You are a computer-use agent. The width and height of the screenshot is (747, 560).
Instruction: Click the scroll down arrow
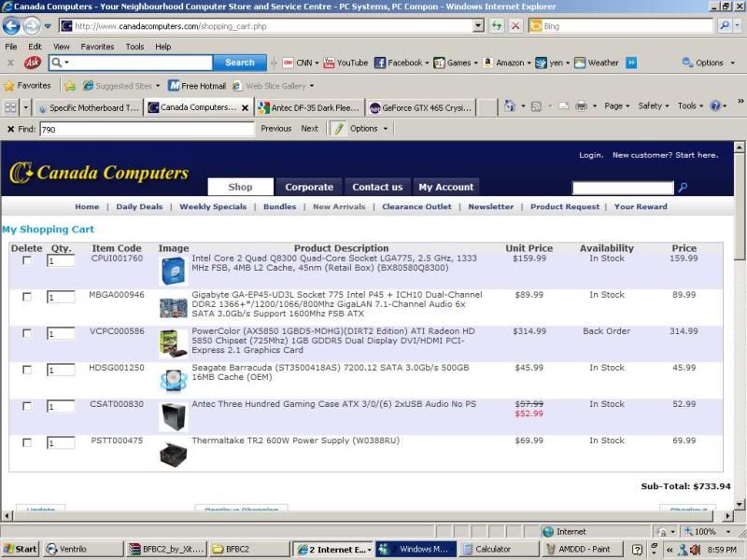[739, 504]
